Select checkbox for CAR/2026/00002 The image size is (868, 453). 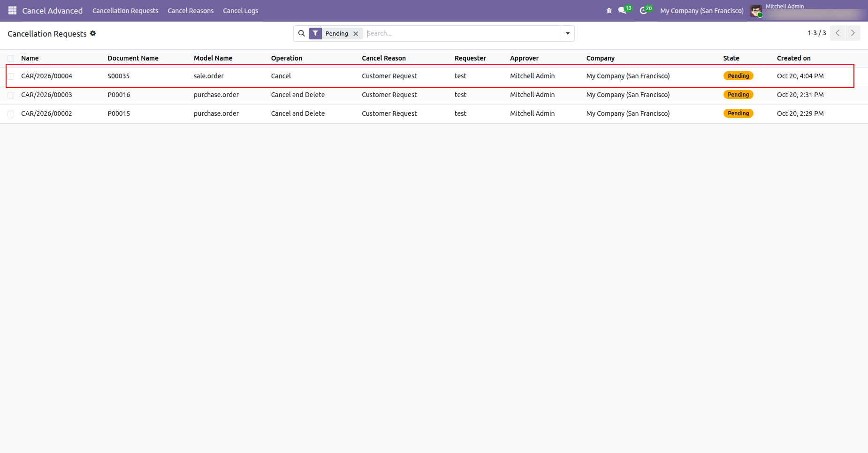coord(11,114)
